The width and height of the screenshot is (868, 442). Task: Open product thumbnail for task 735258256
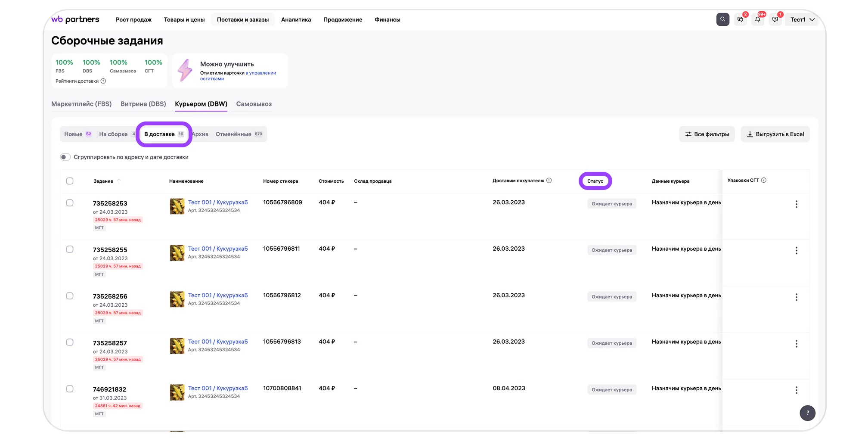click(x=177, y=299)
